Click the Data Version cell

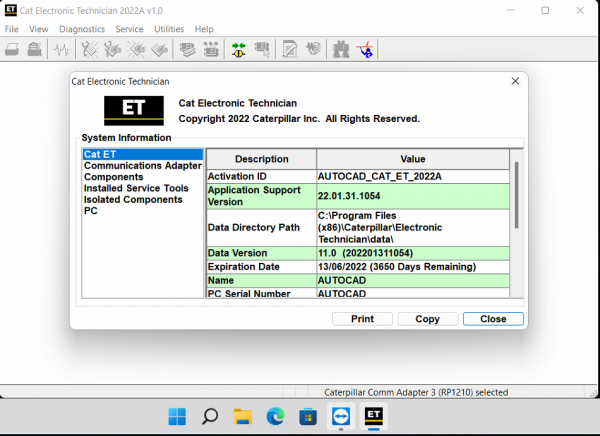pos(262,253)
